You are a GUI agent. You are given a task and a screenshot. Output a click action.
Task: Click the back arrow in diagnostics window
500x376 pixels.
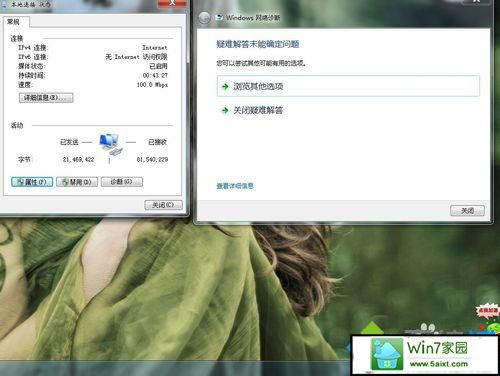click(x=204, y=18)
